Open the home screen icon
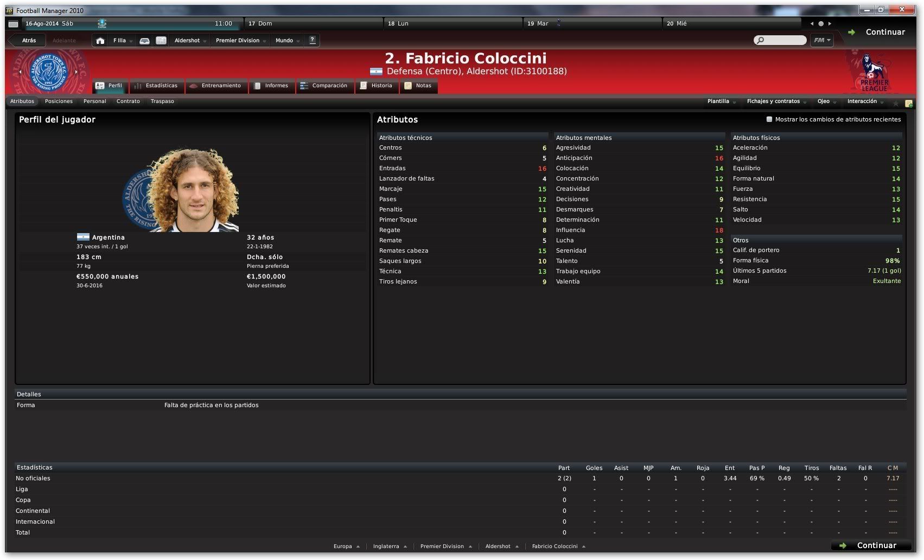This screenshot has height=560, width=924. [100, 41]
